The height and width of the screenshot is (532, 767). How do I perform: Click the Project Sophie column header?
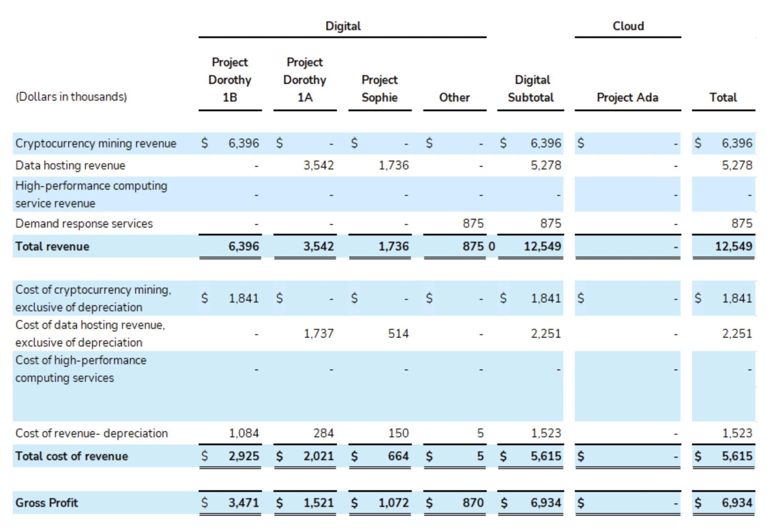pos(380,88)
